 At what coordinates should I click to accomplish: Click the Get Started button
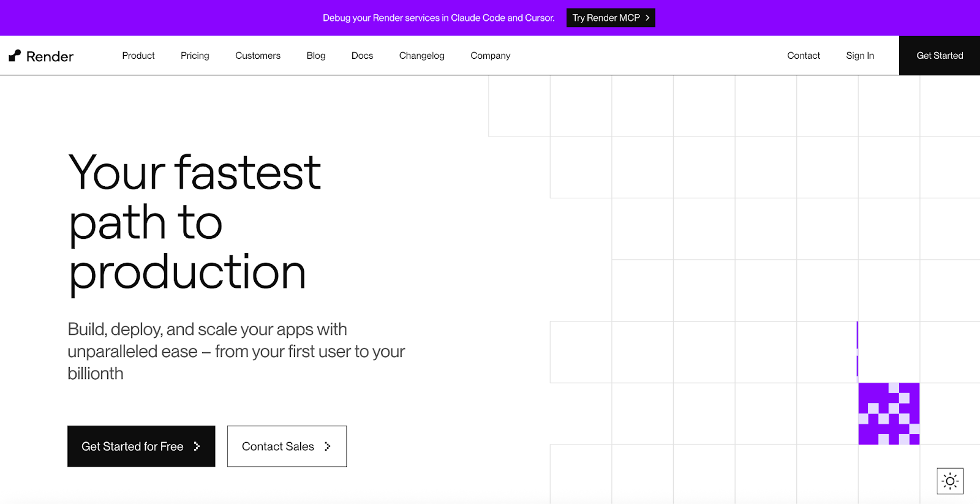939,55
